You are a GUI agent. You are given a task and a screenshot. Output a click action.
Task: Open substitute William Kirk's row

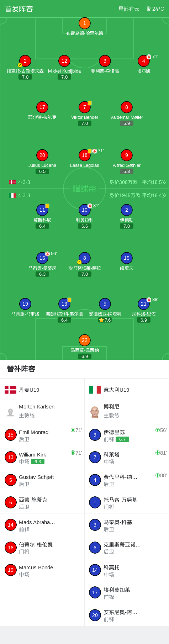click(x=42, y=458)
